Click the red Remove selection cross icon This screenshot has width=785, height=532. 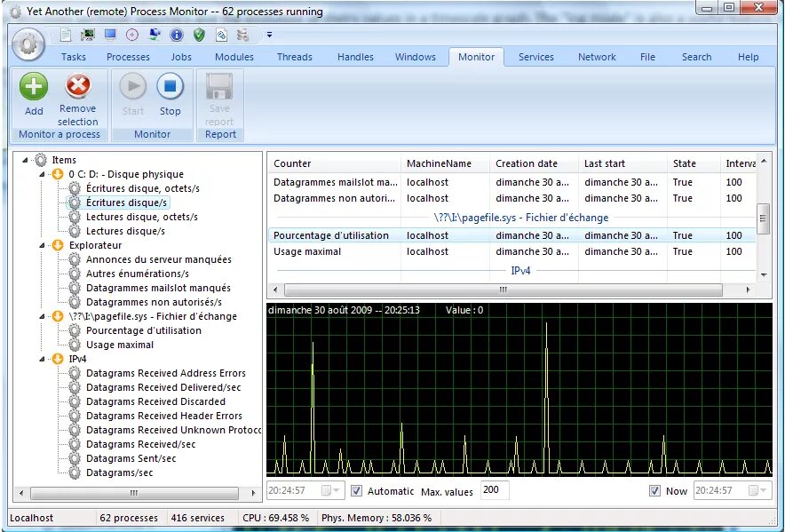(x=77, y=86)
